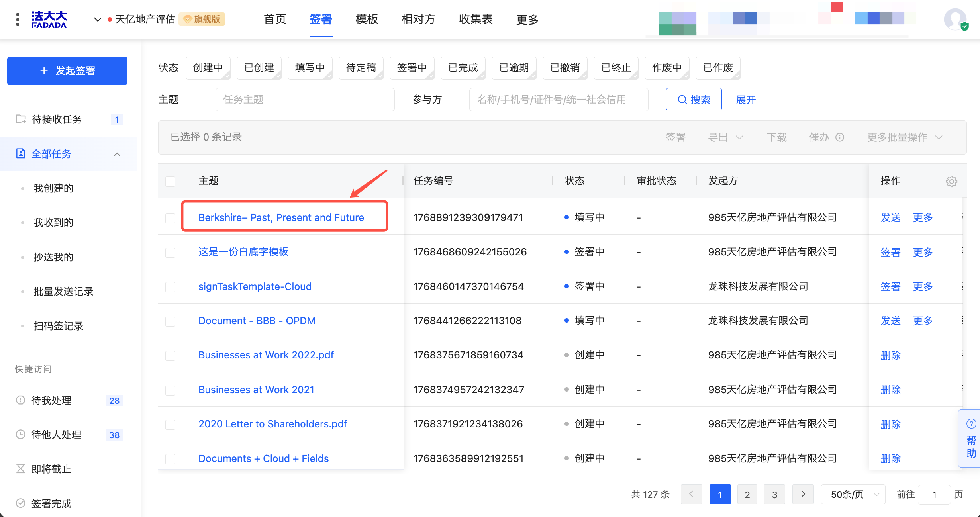980x517 pixels.
Task: Collapse the 全部任务 sidebar section
Action: (x=117, y=154)
